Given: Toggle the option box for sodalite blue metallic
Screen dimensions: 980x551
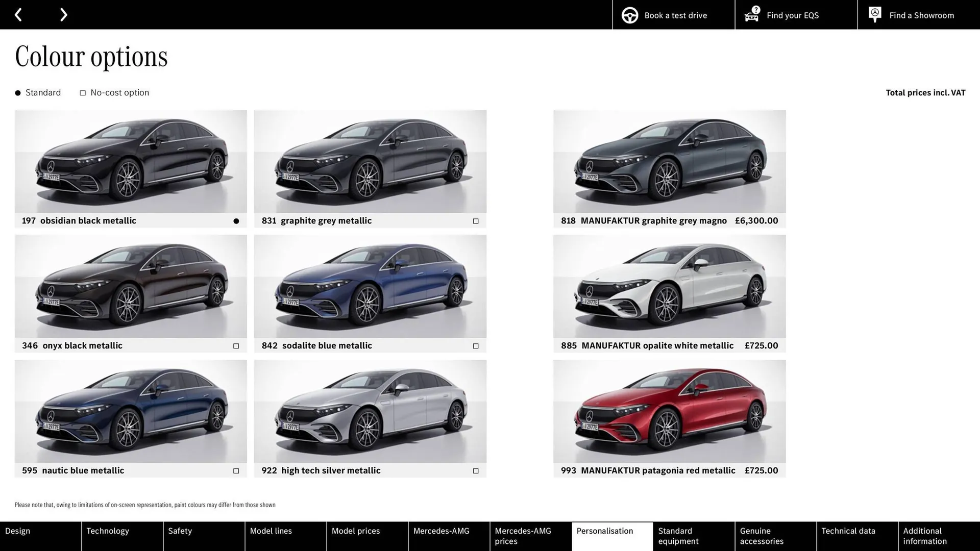Looking at the screenshot, I should [x=475, y=345].
